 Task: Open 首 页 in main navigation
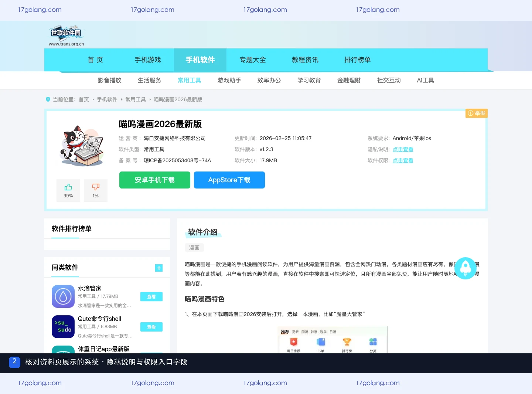[x=95, y=60]
